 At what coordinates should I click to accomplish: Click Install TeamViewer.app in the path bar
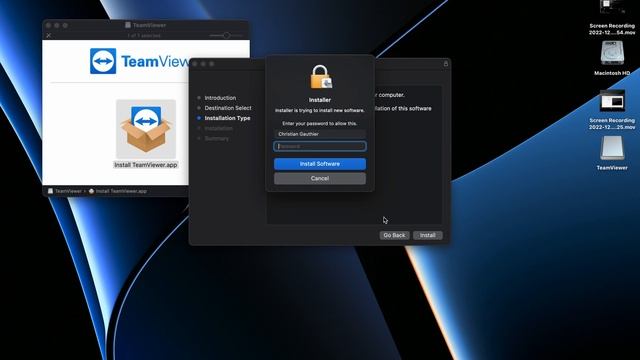(x=118, y=191)
